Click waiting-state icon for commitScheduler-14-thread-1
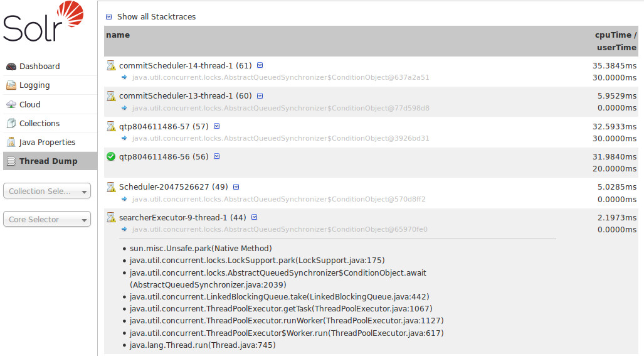Screen dimensions: 644x356 click(x=111, y=65)
